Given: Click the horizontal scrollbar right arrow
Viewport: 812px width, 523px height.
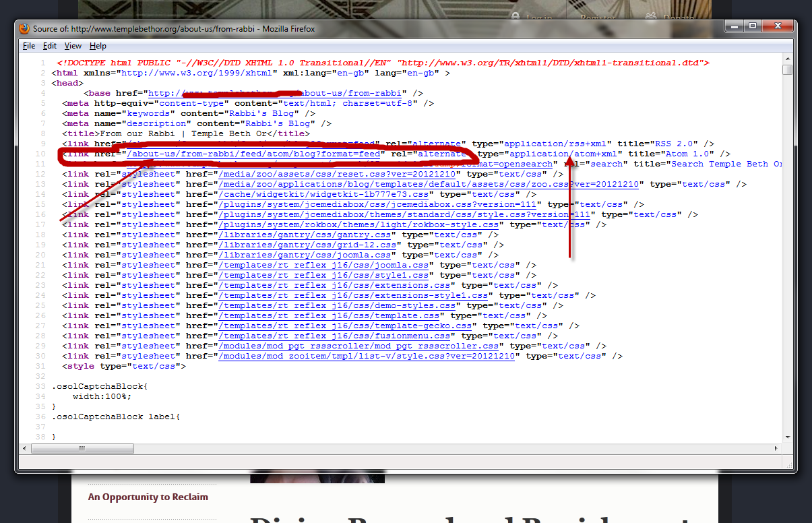Looking at the screenshot, I should (x=776, y=448).
